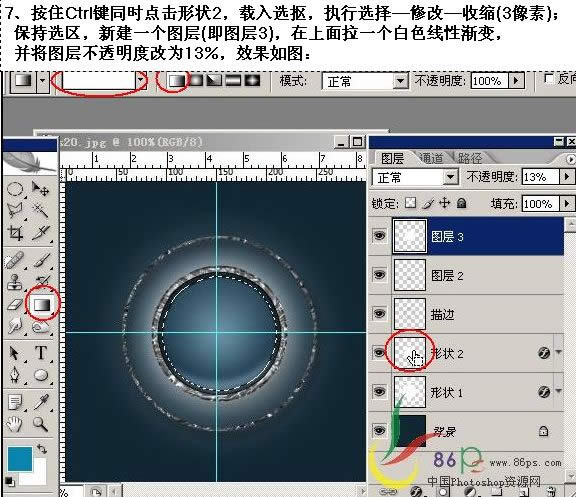Screen dimensions: 576x497
Task: Enable the 反向 checkbox
Action: [549, 79]
